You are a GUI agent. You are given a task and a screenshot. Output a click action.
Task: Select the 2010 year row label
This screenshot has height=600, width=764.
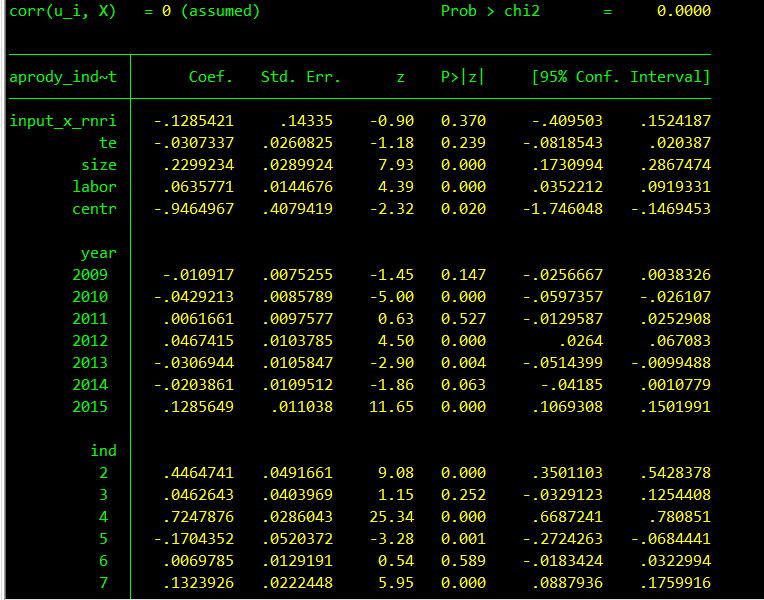pyautogui.click(x=90, y=297)
